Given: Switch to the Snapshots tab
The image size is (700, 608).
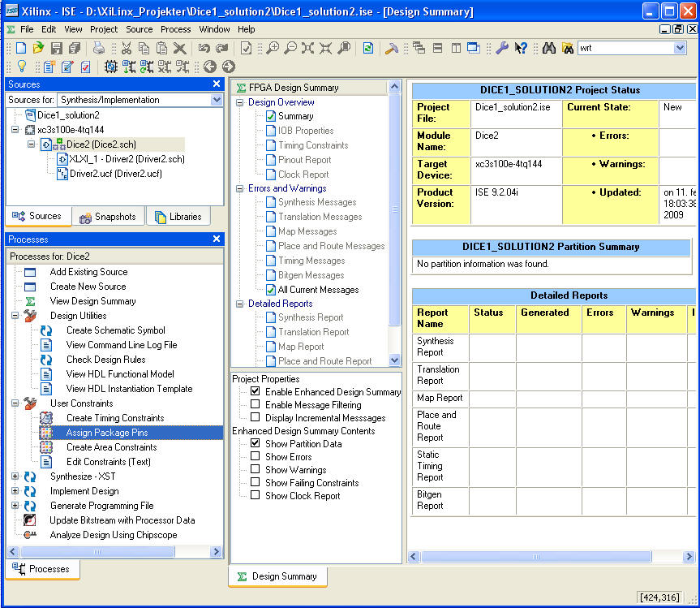Looking at the screenshot, I should click(x=108, y=217).
